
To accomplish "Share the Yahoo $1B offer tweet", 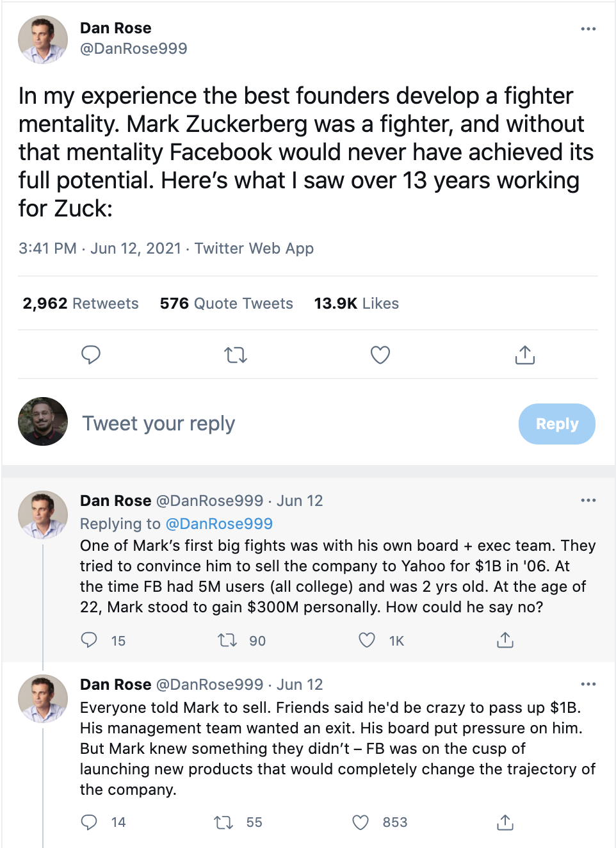I will (x=505, y=640).
